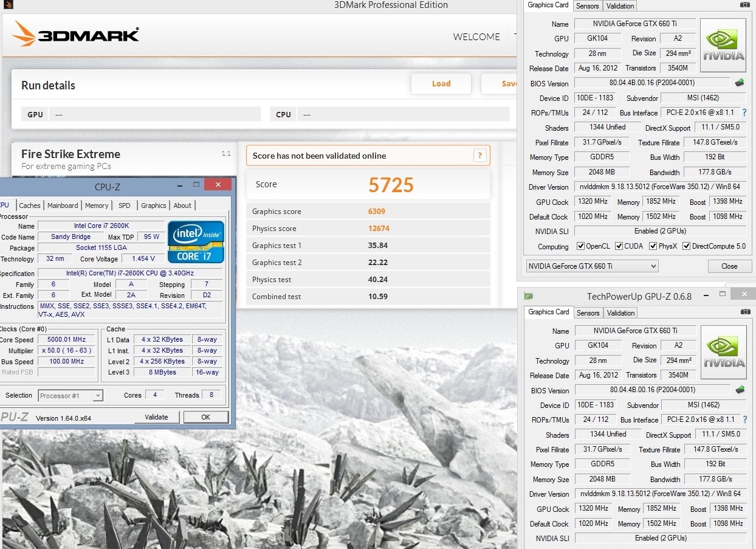Click camera screenshot icon in lower GPU-Z
Image resolution: width=756 pixels, height=549 pixels.
tap(745, 312)
